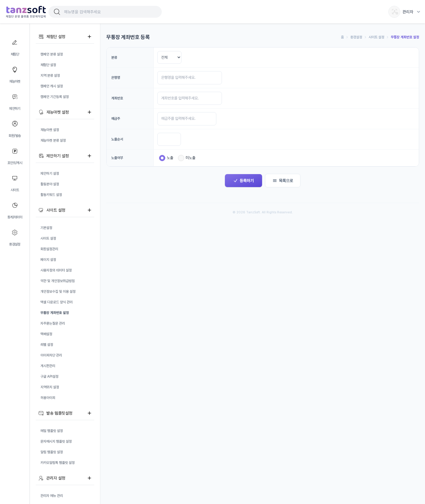Open 게시판관리 menu item

48,366
